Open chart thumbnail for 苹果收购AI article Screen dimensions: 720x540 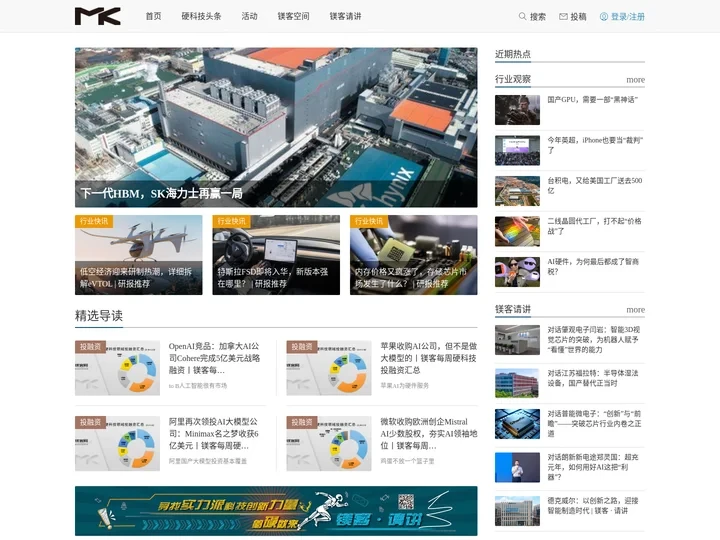coord(329,368)
